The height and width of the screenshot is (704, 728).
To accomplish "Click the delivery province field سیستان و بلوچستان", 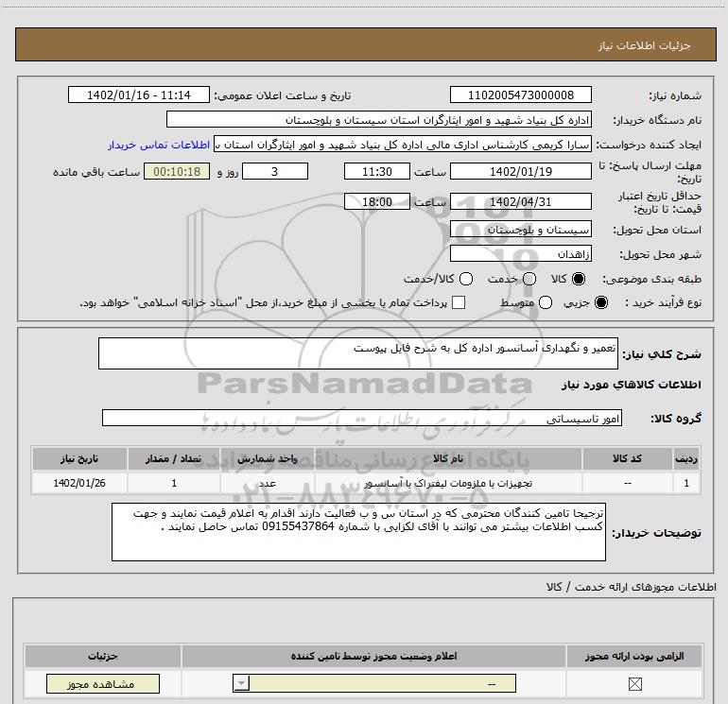I will point(520,230).
